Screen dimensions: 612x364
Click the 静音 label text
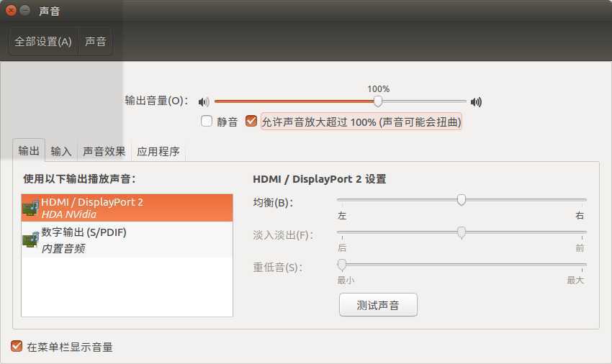227,122
